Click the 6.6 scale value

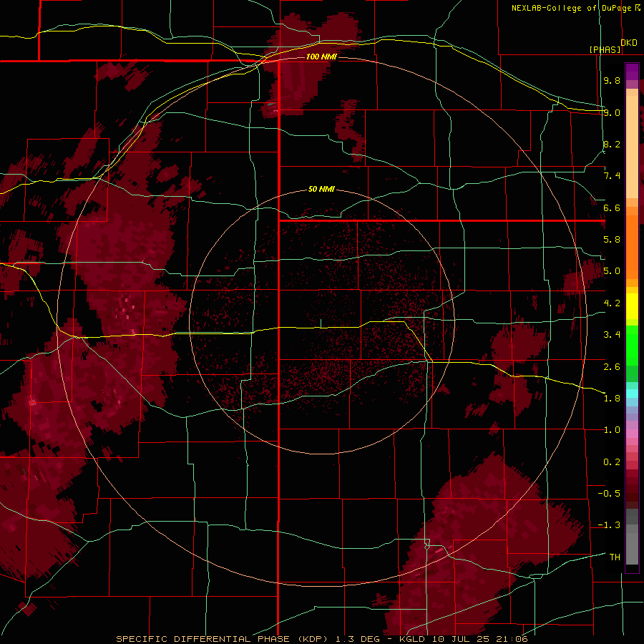click(x=612, y=208)
